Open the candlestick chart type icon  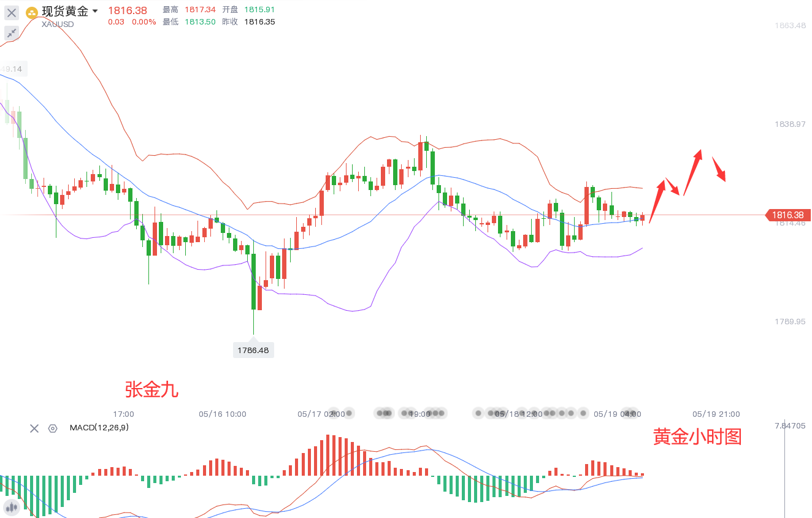11,507
